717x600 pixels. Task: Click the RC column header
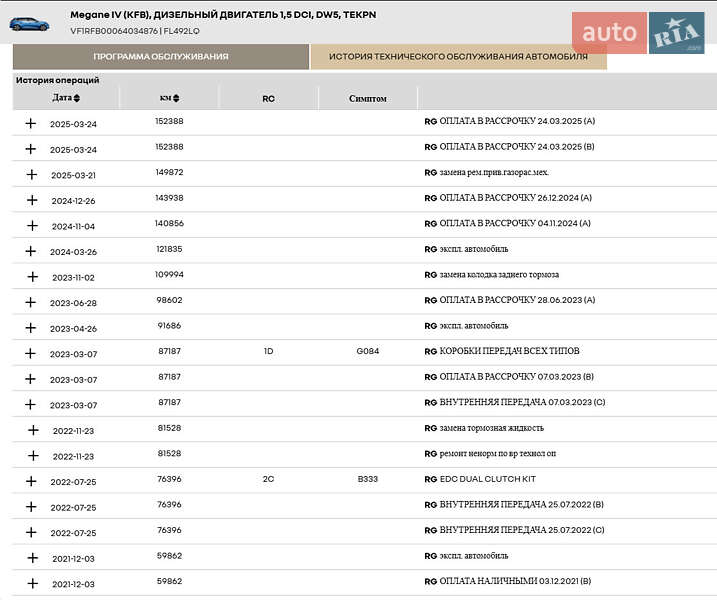[x=268, y=99]
